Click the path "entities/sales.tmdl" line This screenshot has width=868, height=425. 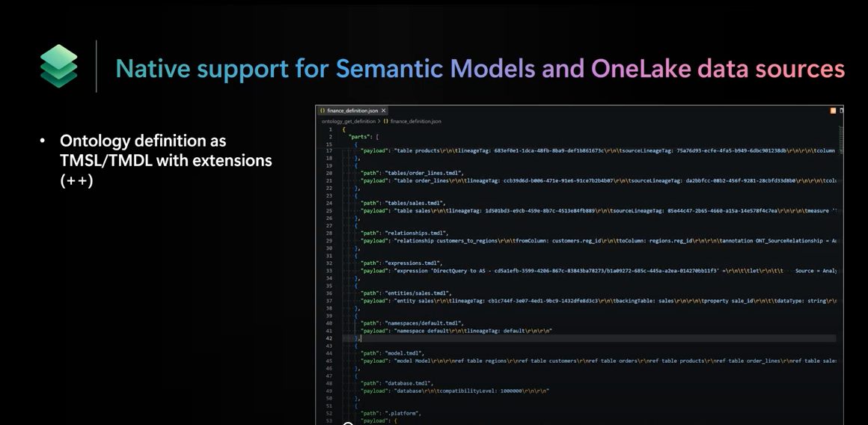(x=406, y=293)
